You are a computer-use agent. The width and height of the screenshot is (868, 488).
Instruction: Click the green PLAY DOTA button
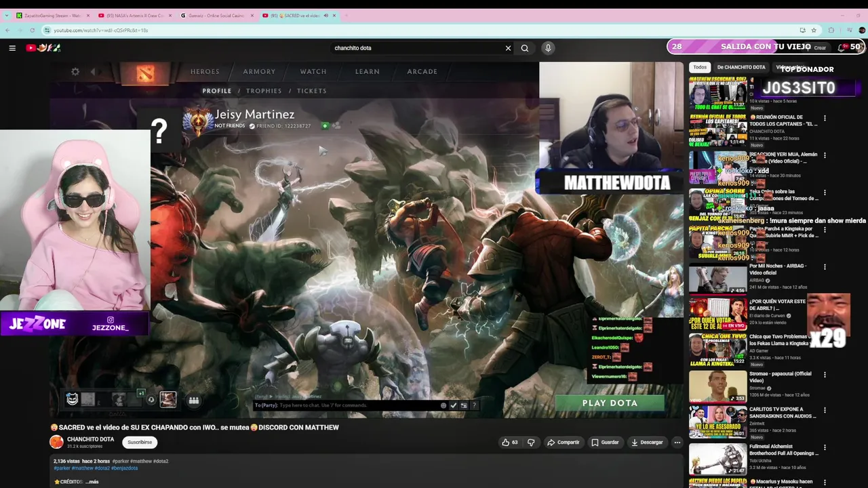coord(610,403)
